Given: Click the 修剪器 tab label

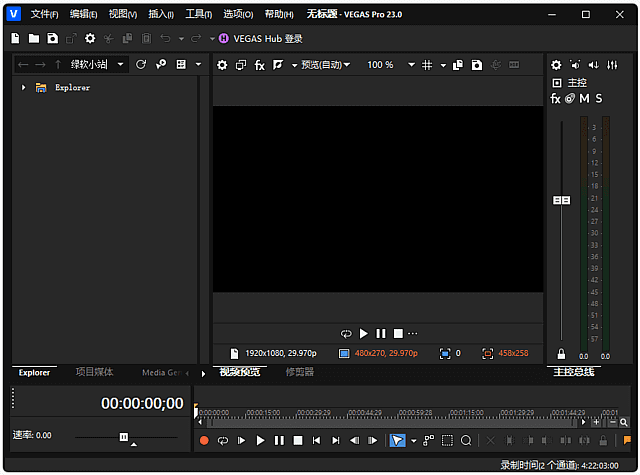Looking at the screenshot, I should point(300,372).
